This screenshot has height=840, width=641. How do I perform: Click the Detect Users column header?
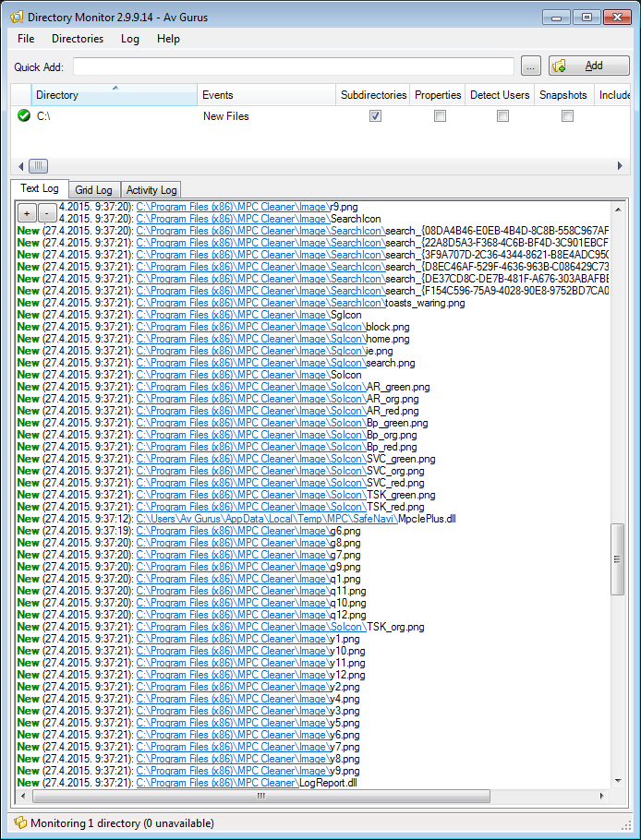(500, 95)
